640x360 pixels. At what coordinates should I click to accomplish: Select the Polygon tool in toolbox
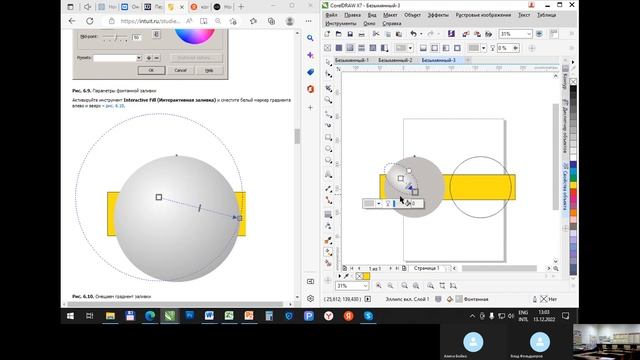coord(328,161)
